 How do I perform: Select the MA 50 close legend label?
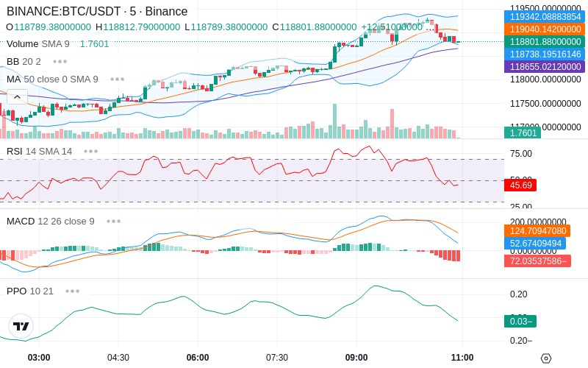(x=52, y=79)
